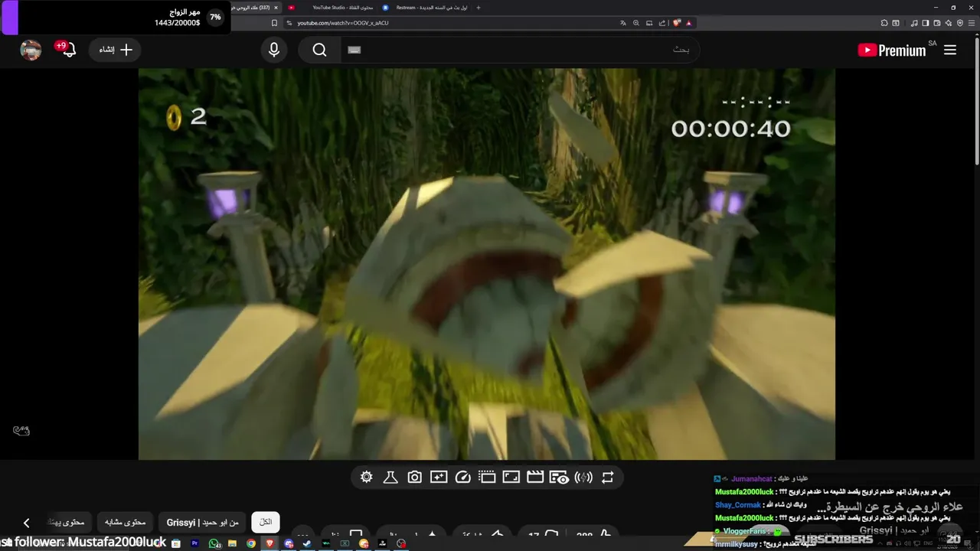Click the video player frame
The width and height of the screenshot is (980, 551).
[486, 264]
